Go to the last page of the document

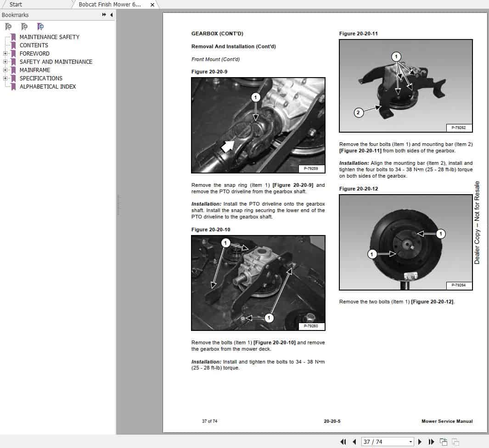click(431, 442)
